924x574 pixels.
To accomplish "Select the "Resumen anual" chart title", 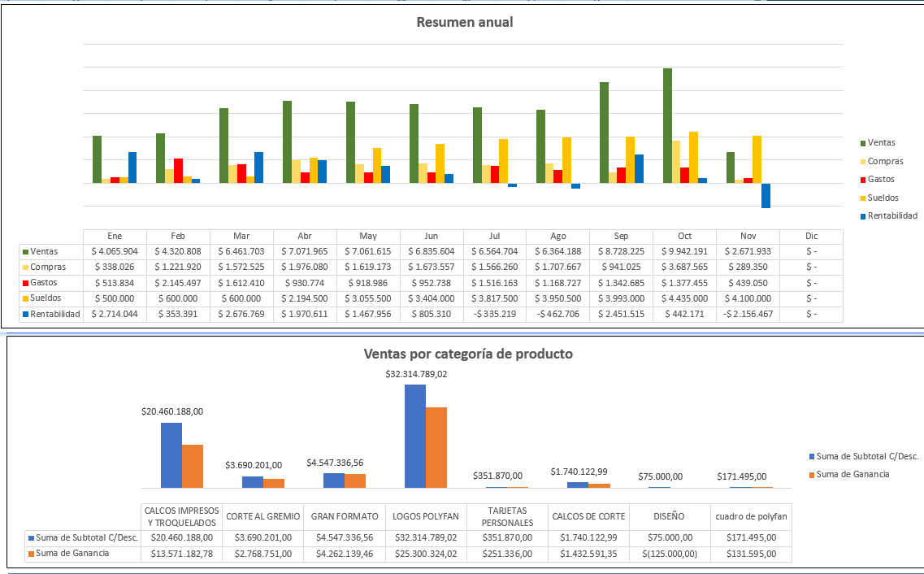I will pos(464,23).
